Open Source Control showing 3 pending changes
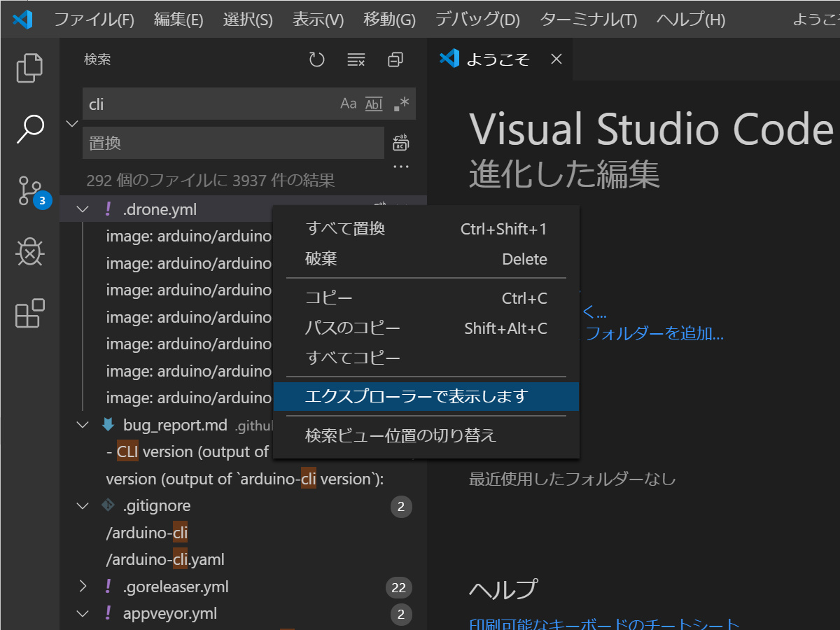 29,190
